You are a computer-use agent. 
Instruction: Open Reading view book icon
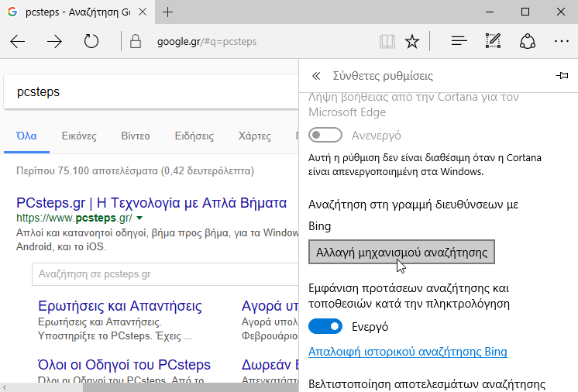tap(387, 41)
